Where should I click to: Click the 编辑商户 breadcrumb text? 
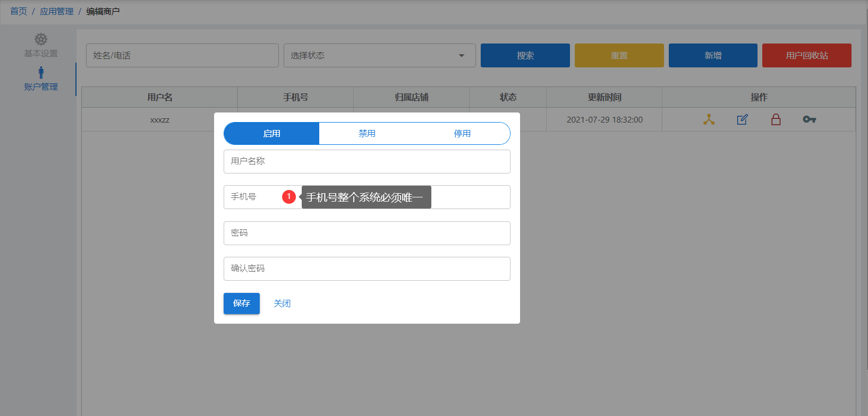103,11
